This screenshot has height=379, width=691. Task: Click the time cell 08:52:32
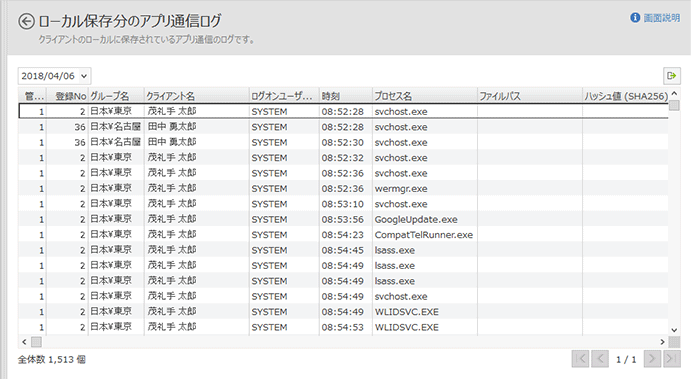pos(346,158)
